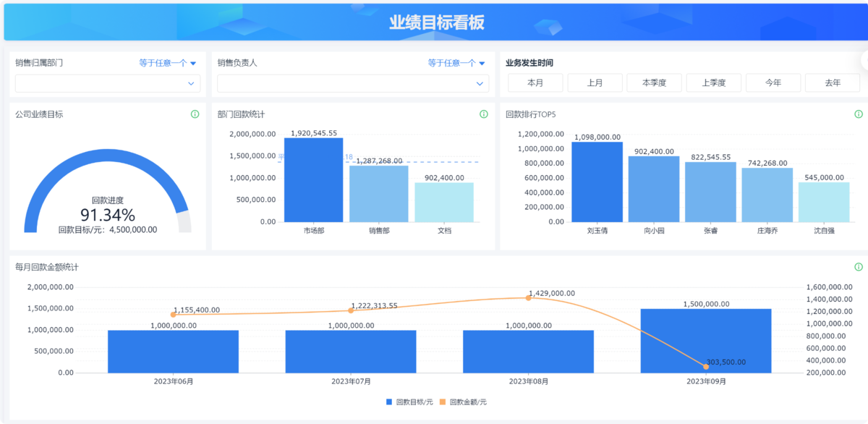Click info icon beside 每月回款金额统计
Screen dimensions: 868x424
859,267
